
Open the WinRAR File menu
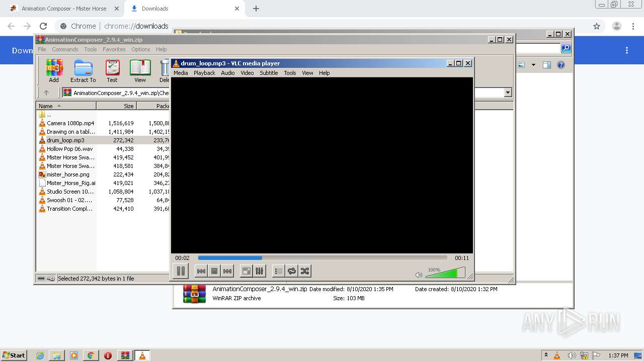tap(42, 49)
